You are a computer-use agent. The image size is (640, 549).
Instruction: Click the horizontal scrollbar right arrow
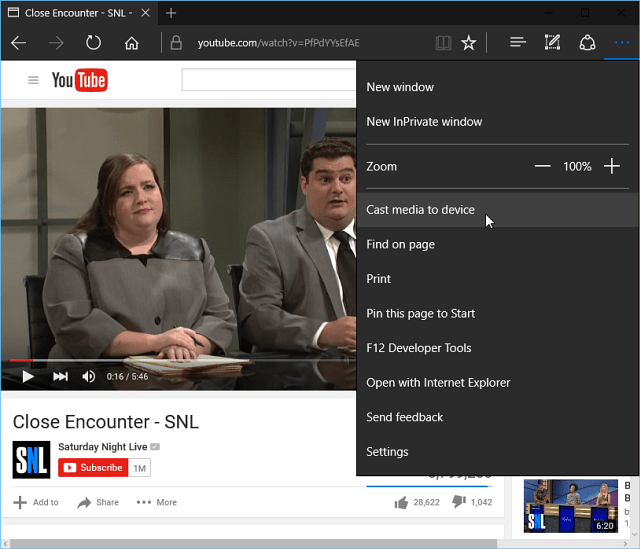625,544
